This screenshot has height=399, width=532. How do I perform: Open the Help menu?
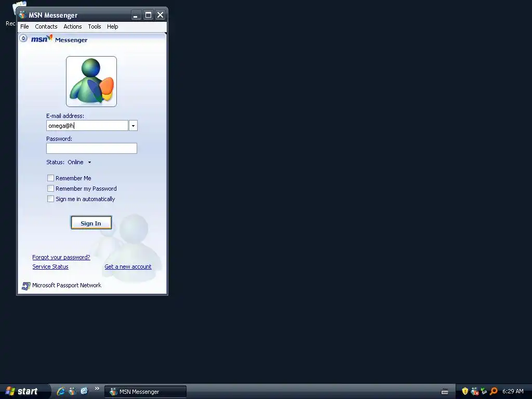112,26
